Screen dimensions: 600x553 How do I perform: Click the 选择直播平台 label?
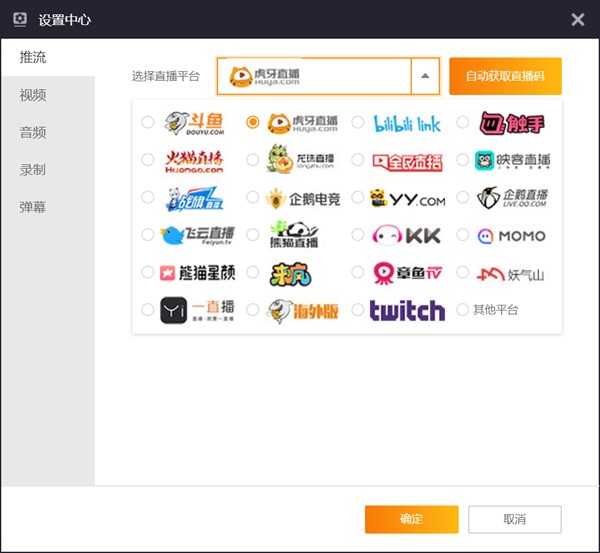click(x=166, y=76)
